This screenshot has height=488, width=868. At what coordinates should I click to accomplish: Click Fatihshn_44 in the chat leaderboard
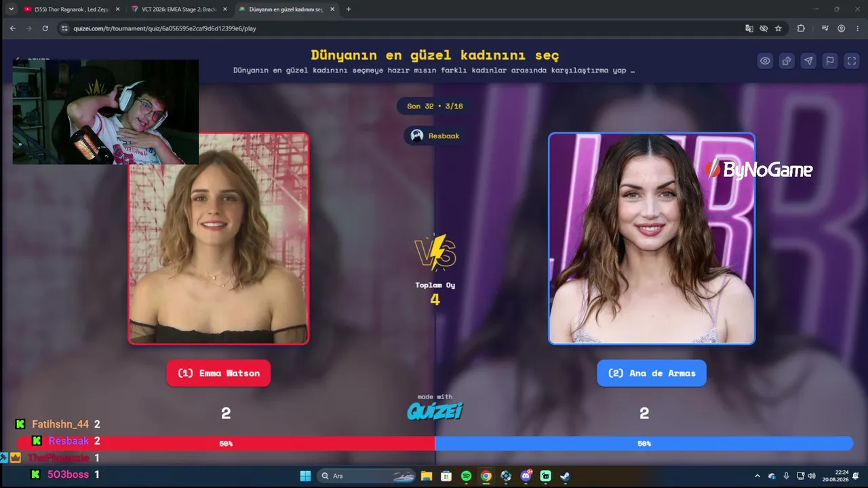pos(60,424)
